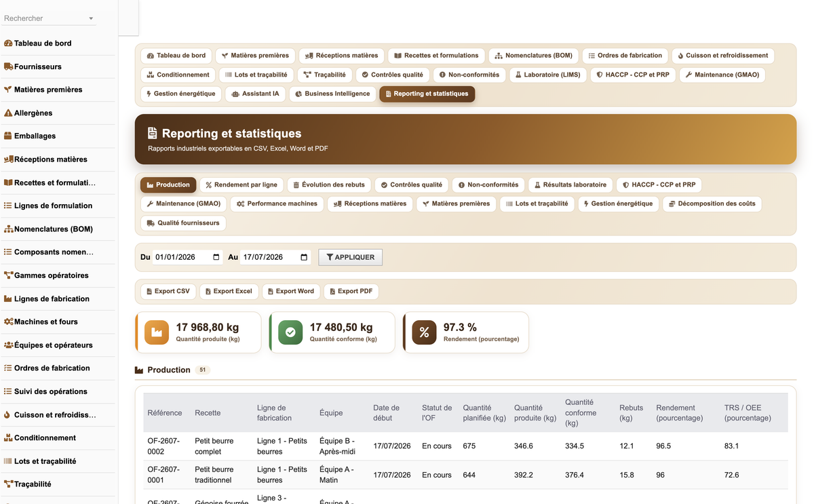Select the Reporting et statistiques tab
814x504 pixels.
pyautogui.click(x=427, y=94)
